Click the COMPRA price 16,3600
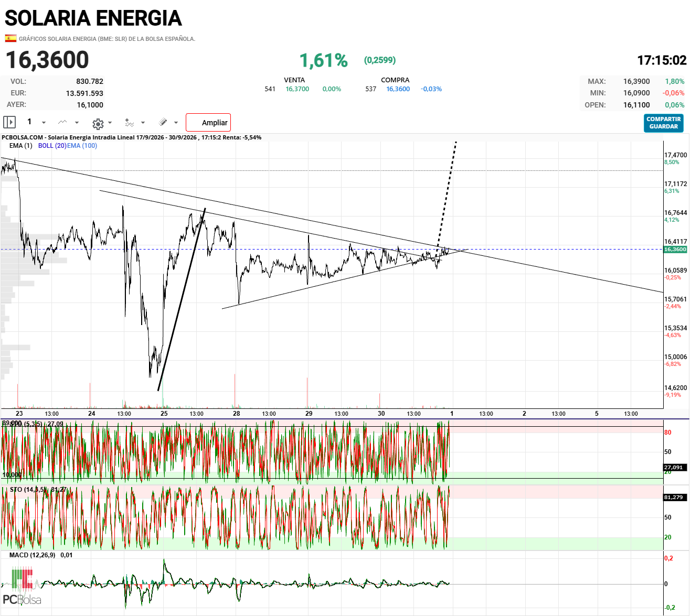This screenshot has width=691, height=616. [398, 89]
